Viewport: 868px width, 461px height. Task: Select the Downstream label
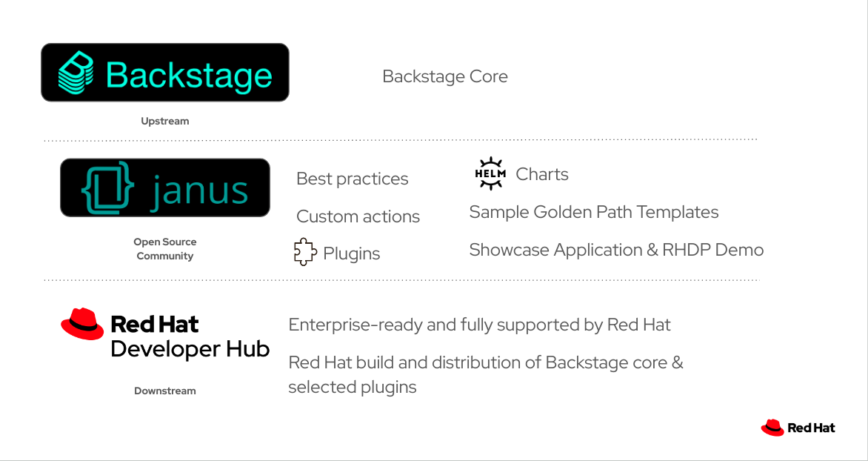165,391
